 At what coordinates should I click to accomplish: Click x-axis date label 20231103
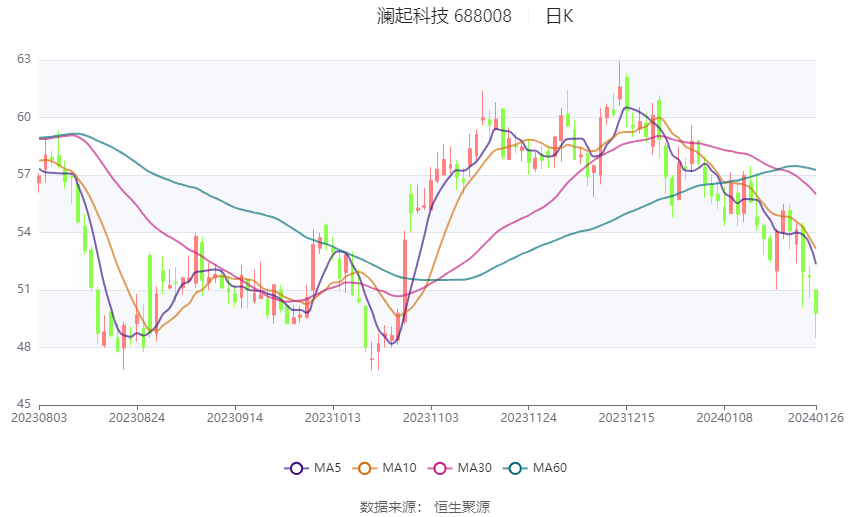431,418
